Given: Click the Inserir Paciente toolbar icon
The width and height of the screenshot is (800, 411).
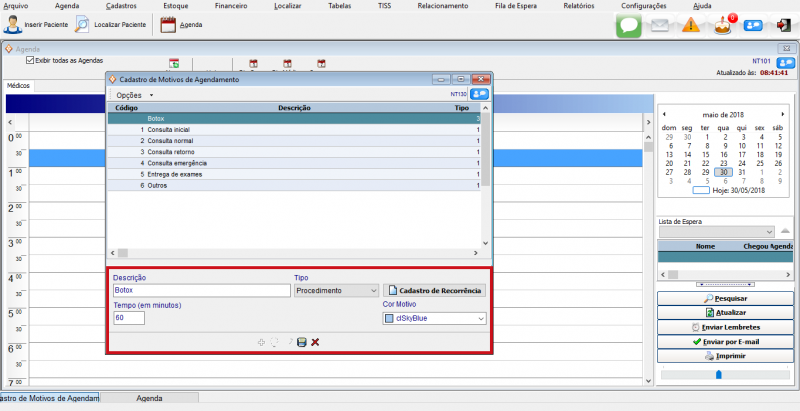Looking at the screenshot, I should point(14,25).
